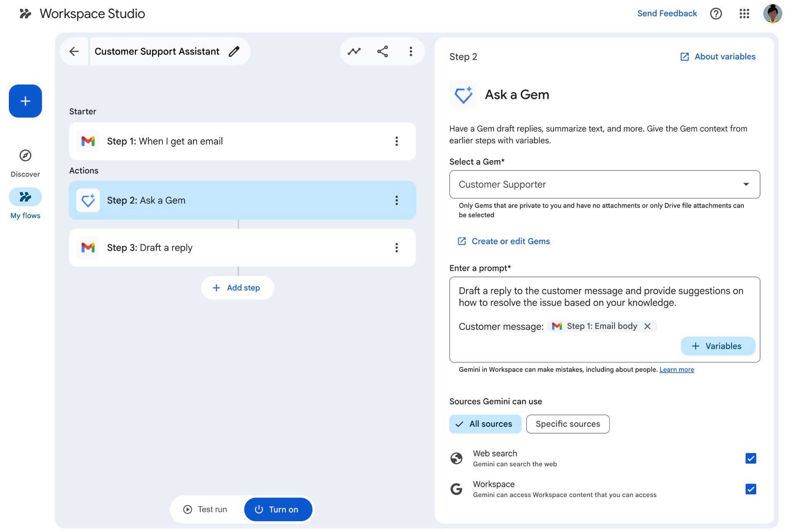The width and height of the screenshot is (787, 532).
Task: Open the Google apps grid
Action: (x=744, y=13)
